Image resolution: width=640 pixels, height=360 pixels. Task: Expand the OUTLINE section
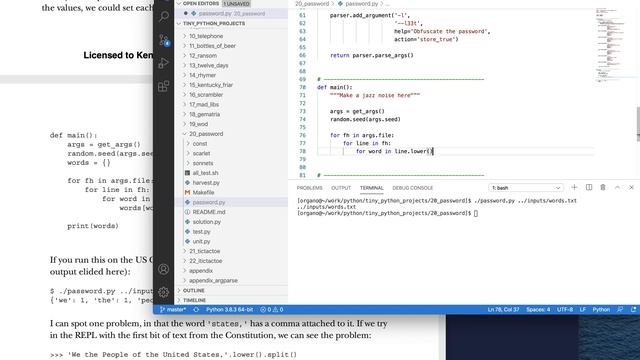[193, 291]
